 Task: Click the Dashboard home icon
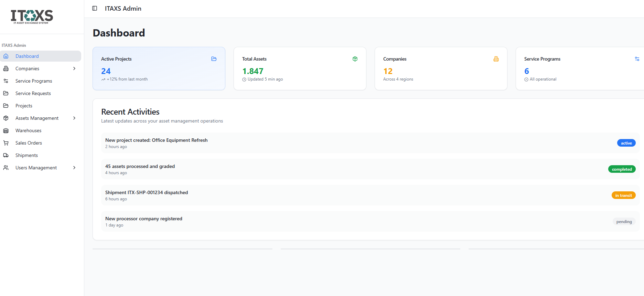click(6, 56)
